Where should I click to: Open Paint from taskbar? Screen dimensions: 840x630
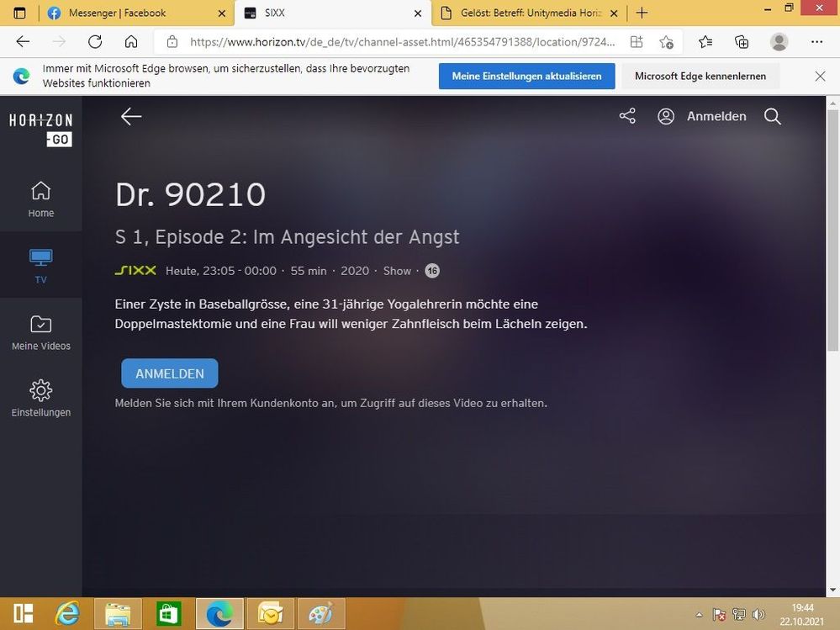(321, 614)
